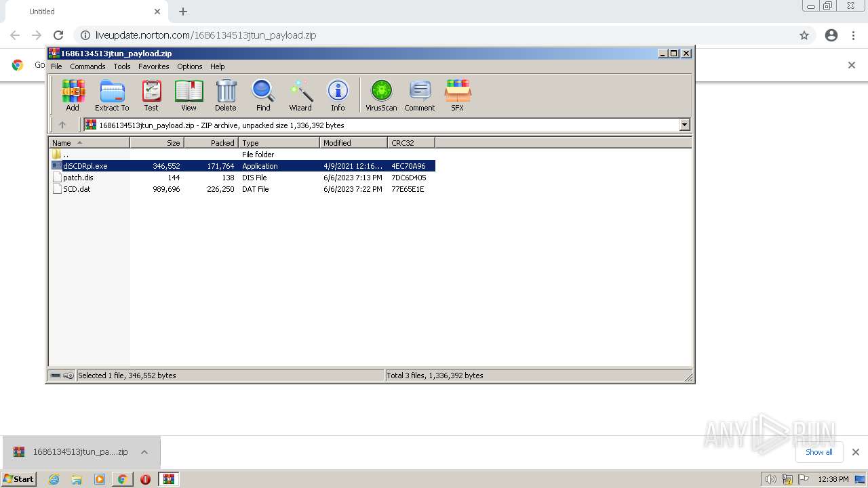Open the Commands menu
This screenshot has height=488, width=868.
pos(87,66)
